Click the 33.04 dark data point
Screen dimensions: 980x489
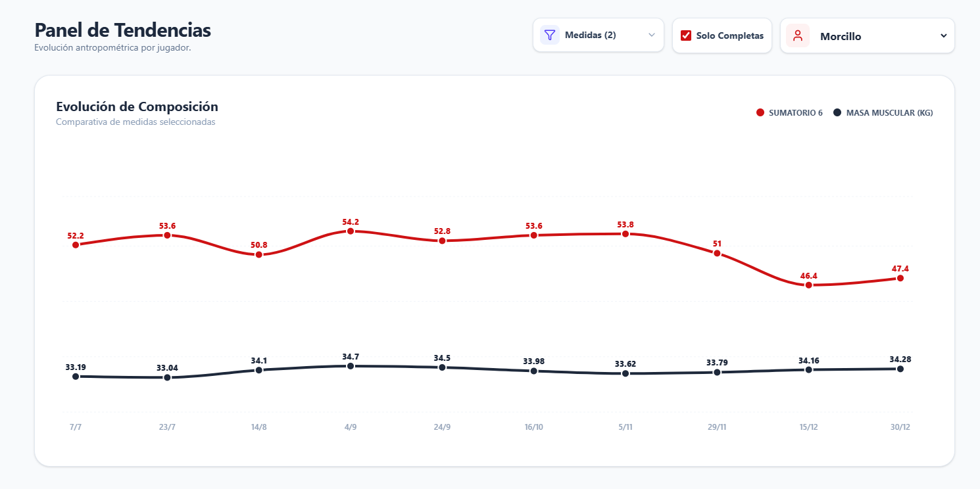[167, 377]
